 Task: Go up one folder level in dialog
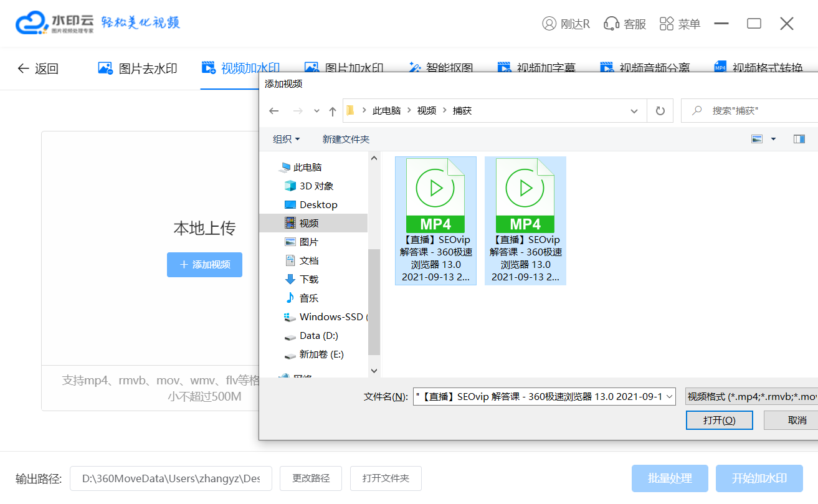coord(333,111)
